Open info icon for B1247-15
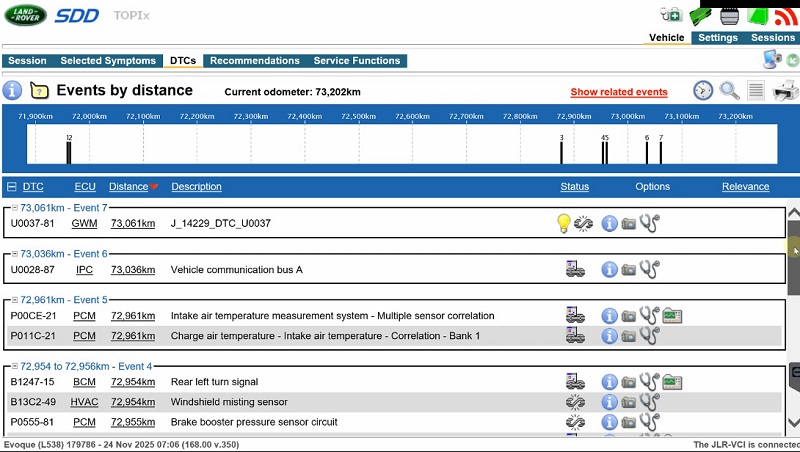Viewport: 800px width, 452px height. [609, 382]
